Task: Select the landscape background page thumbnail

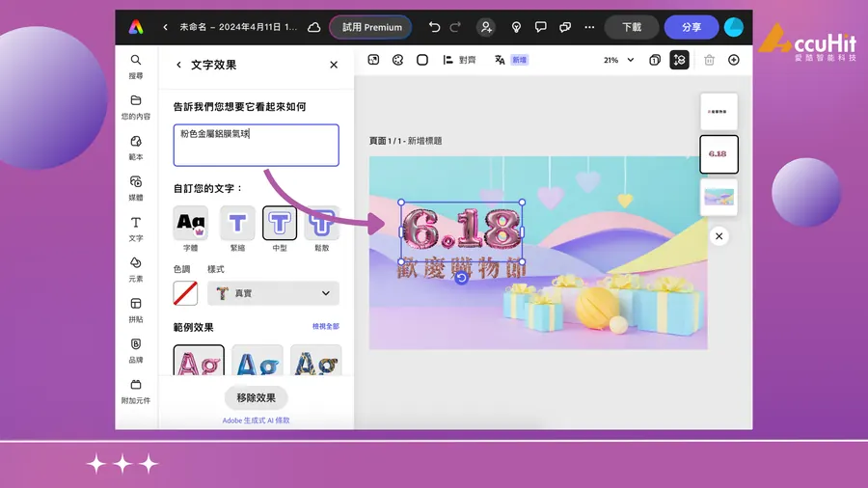Action: coord(719,197)
